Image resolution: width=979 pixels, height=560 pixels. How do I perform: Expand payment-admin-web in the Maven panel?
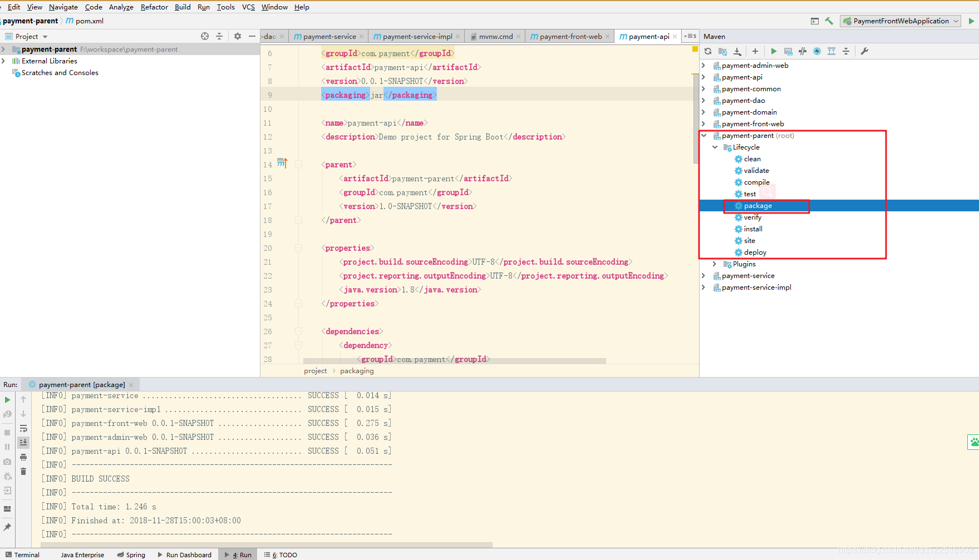[703, 66]
